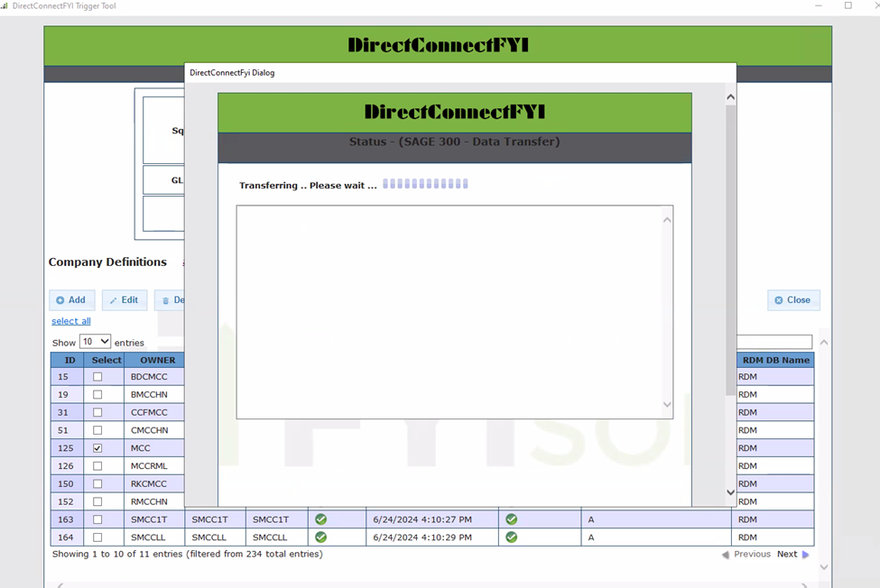The width and height of the screenshot is (880, 588).
Task: Click the Edit company button
Action: [x=125, y=300]
